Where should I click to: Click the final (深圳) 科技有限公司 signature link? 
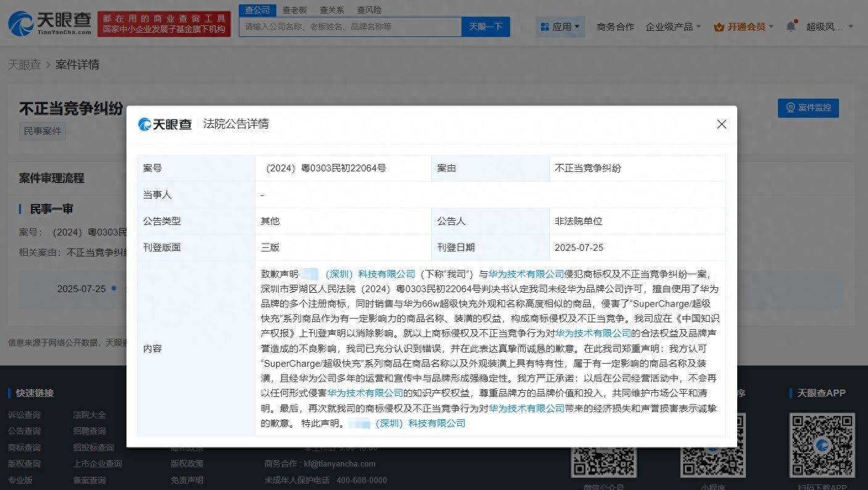420,423
